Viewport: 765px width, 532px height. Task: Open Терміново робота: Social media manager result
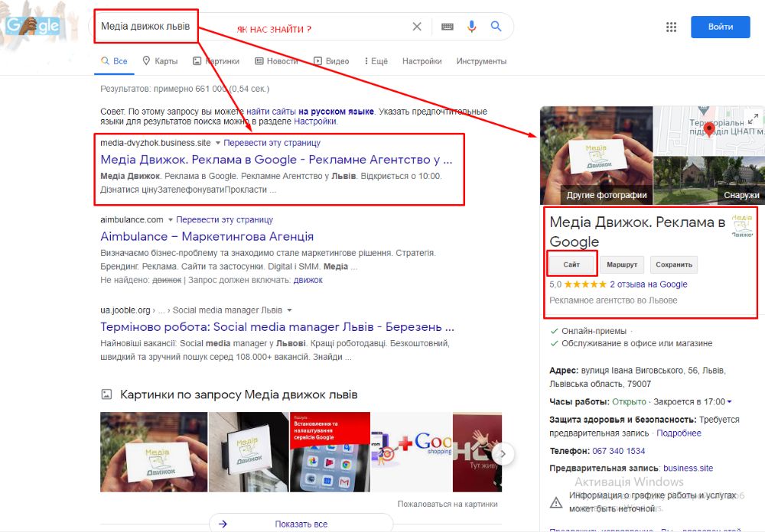pyautogui.click(x=277, y=327)
